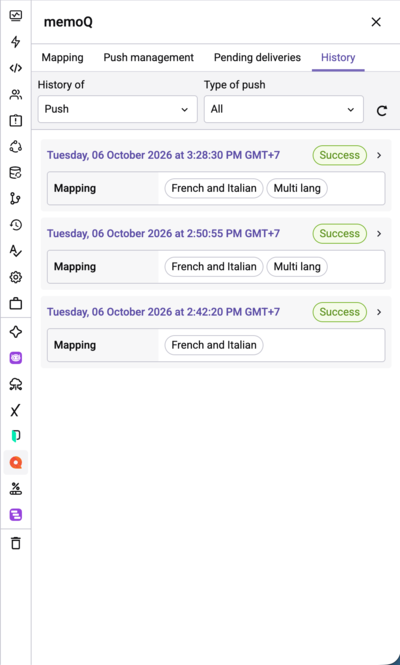Select French and Italian chip, 3:28:30 entry
This screenshot has height=665, width=400.
point(214,188)
